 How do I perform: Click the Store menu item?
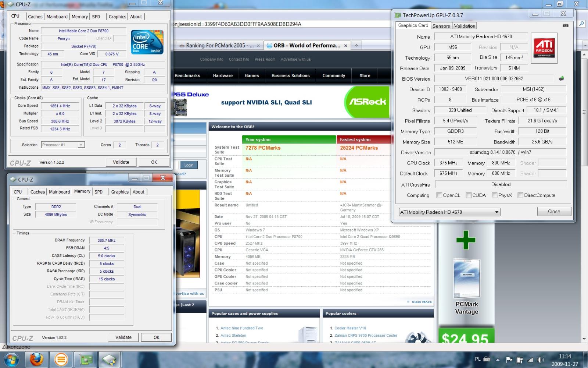pyautogui.click(x=365, y=76)
